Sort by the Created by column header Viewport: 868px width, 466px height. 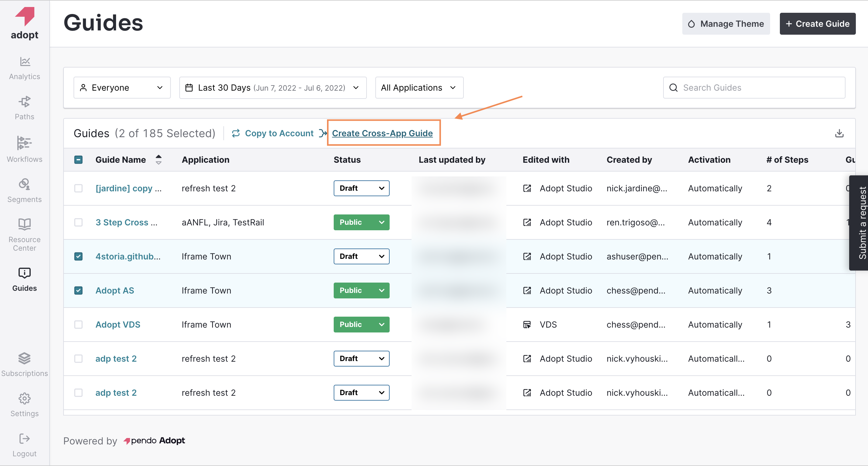click(x=629, y=159)
